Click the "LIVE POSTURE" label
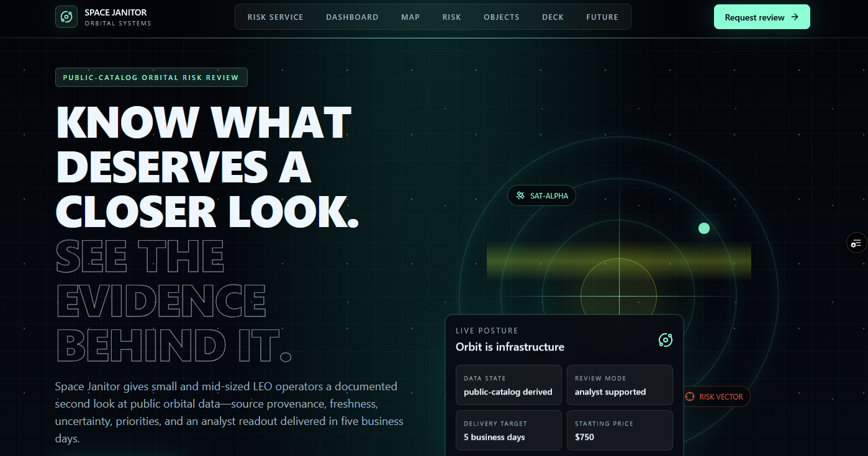 pos(487,331)
